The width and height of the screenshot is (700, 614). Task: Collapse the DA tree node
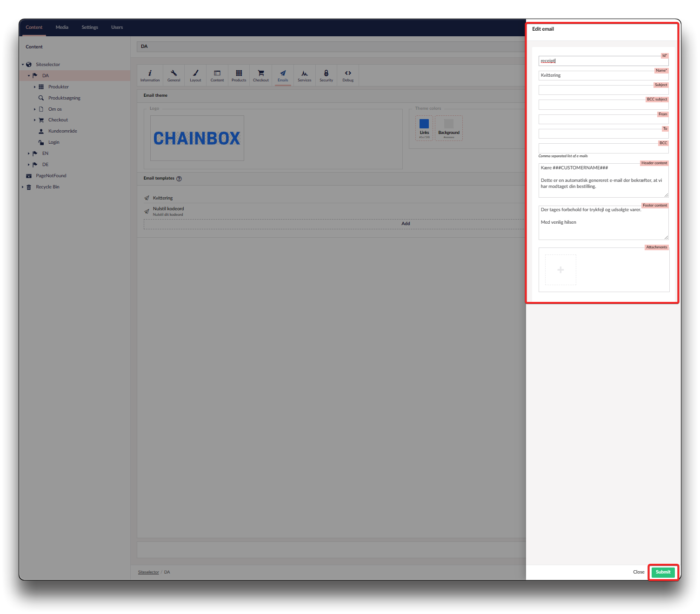(x=29, y=76)
